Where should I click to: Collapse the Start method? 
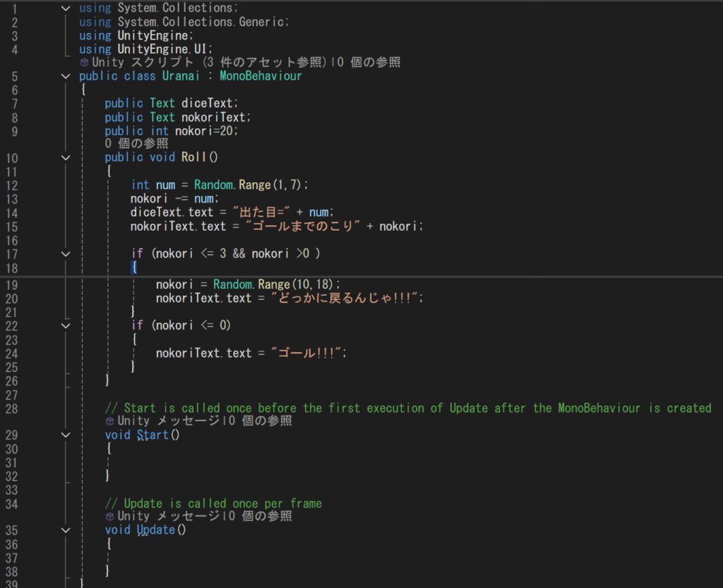coord(66,435)
